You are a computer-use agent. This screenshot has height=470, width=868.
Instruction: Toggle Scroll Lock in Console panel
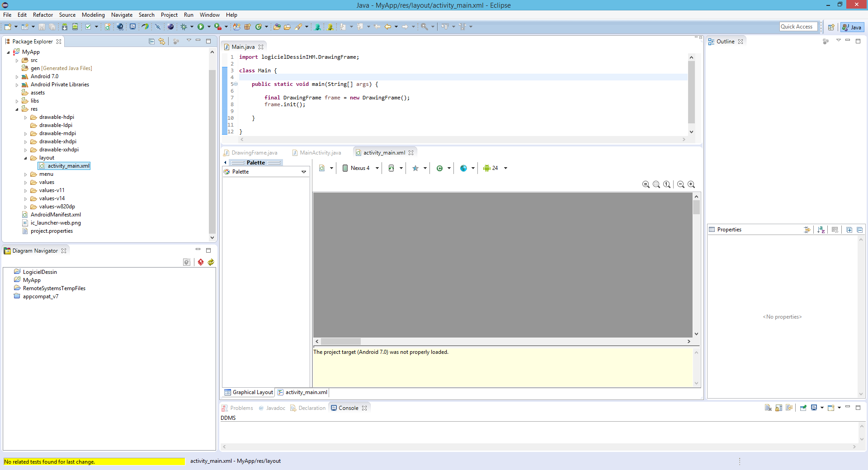(x=778, y=408)
